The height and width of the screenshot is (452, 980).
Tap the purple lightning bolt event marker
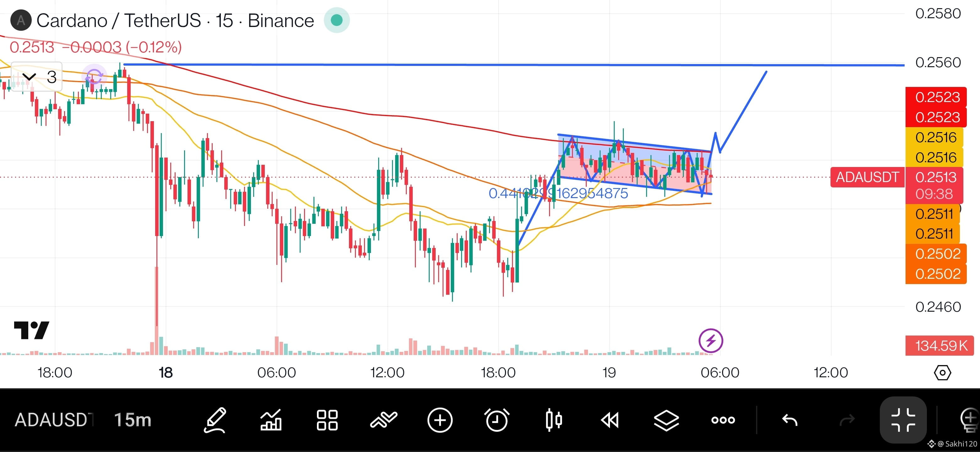[710, 341]
